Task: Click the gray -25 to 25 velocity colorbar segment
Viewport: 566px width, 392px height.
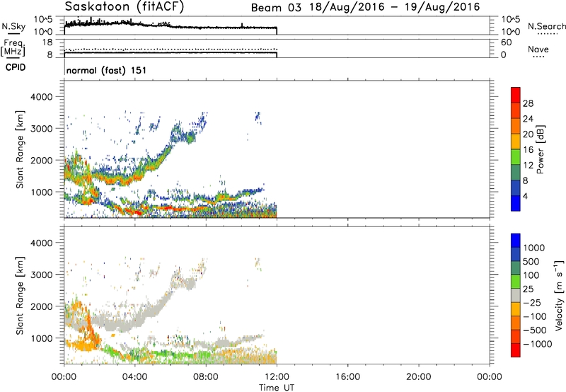Action: [516, 295]
